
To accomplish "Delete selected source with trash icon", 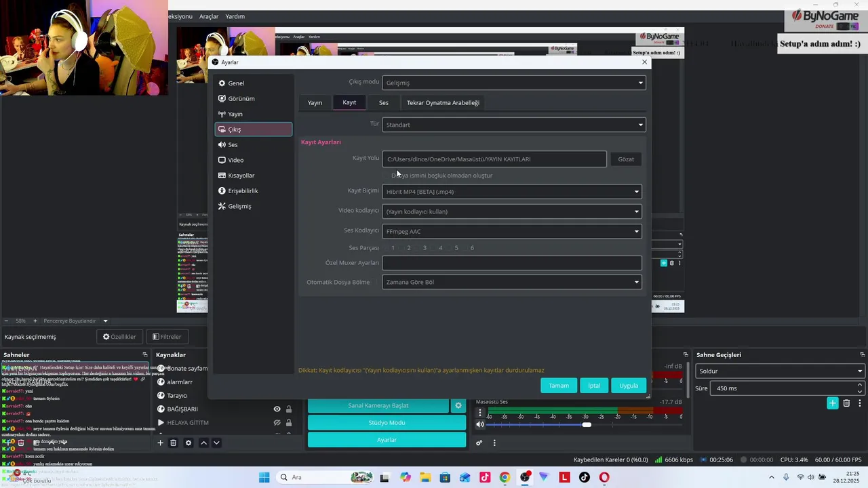I will (174, 443).
